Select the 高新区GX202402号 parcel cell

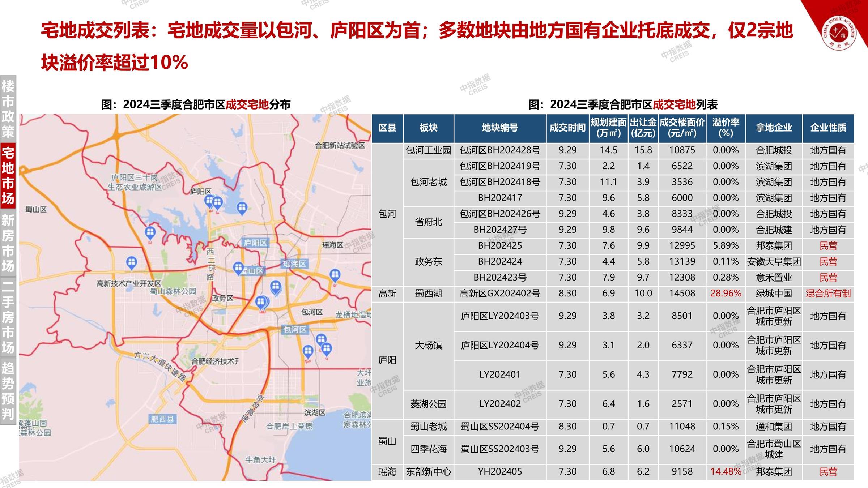500,293
